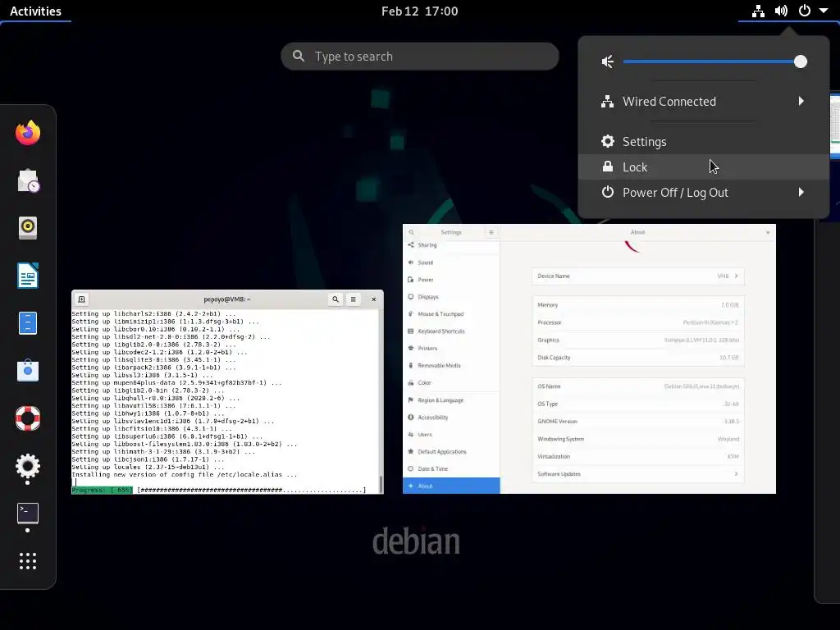Screen dimensions: 840x630
Task: Mute using the speaker icon in menu
Action: (x=608, y=62)
